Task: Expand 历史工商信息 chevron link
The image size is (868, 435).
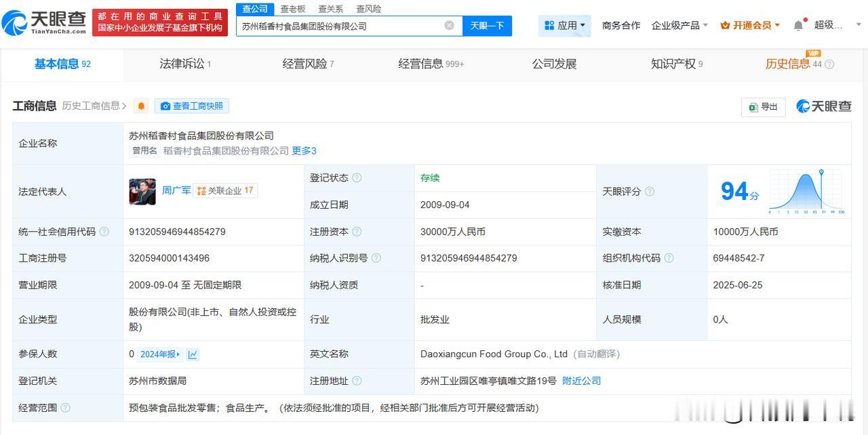Action: [94, 106]
